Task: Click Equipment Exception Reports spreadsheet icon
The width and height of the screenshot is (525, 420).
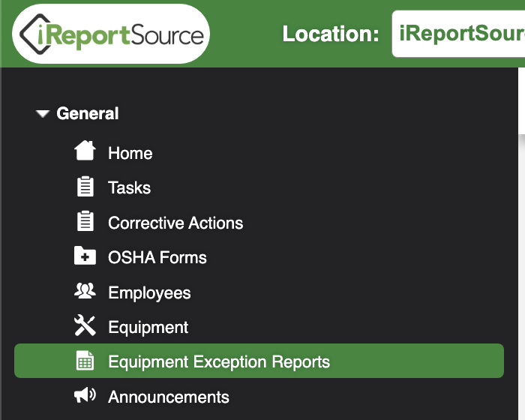Action: pyautogui.click(x=85, y=361)
